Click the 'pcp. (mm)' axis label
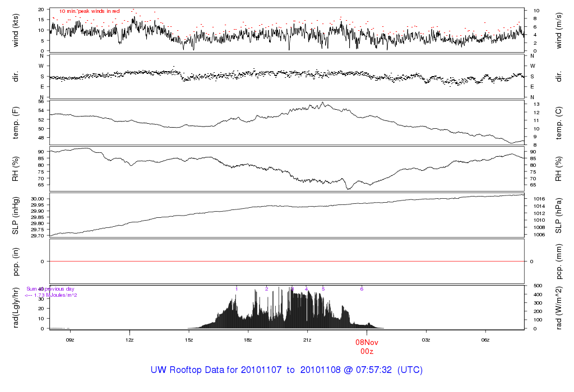The image size is (574, 392). pyautogui.click(x=559, y=262)
